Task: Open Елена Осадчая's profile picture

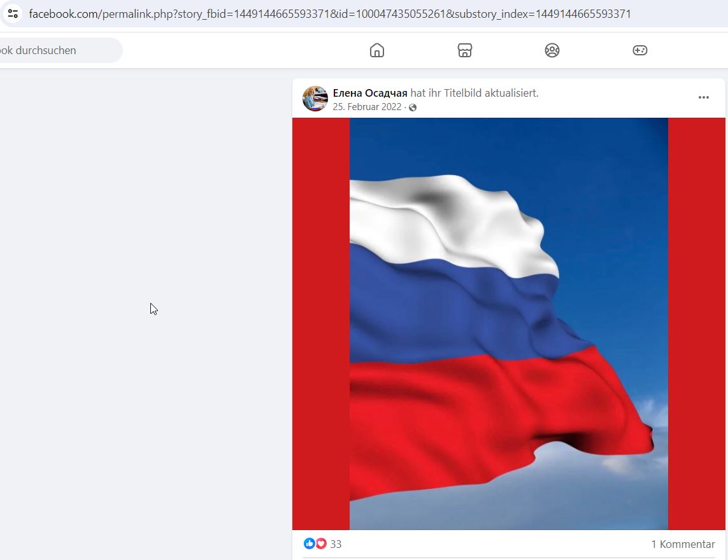Action: pyautogui.click(x=315, y=99)
